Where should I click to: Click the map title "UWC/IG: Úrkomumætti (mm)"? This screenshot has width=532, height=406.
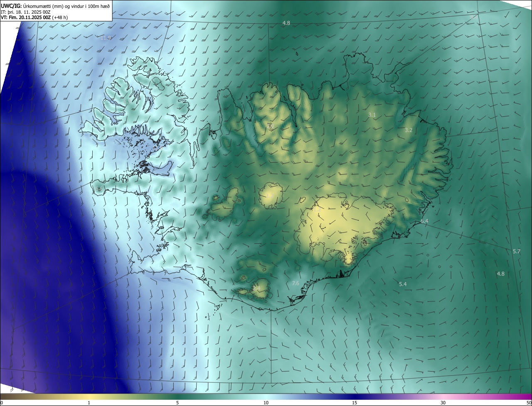tap(32, 6)
